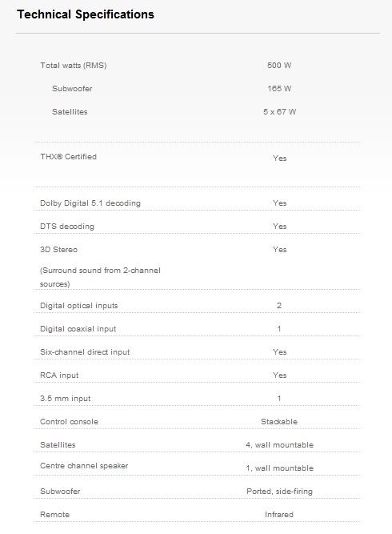This screenshot has height=534, width=392.
Task: Click the RCA input row label
Action: (x=59, y=375)
